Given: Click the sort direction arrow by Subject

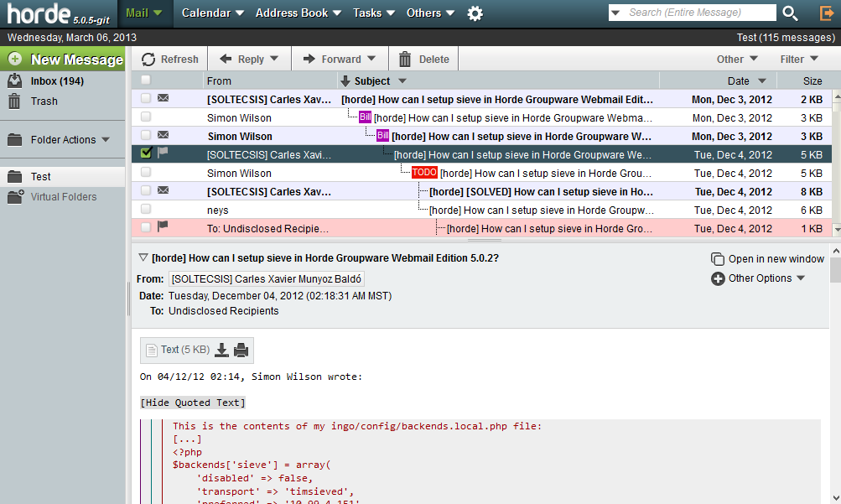Looking at the screenshot, I should (x=345, y=81).
